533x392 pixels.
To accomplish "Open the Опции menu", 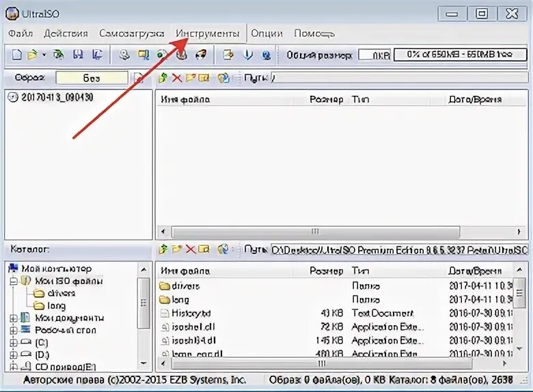I will pos(266,33).
